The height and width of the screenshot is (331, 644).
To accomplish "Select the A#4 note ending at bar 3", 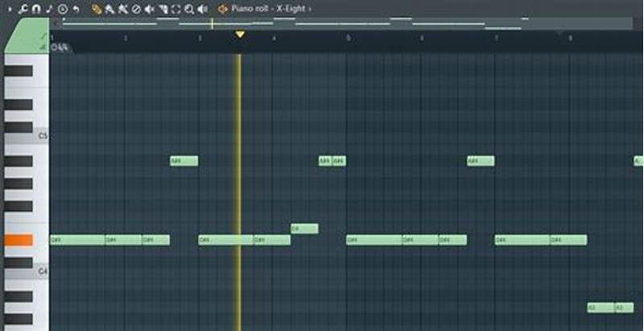I will coord(184,161).
